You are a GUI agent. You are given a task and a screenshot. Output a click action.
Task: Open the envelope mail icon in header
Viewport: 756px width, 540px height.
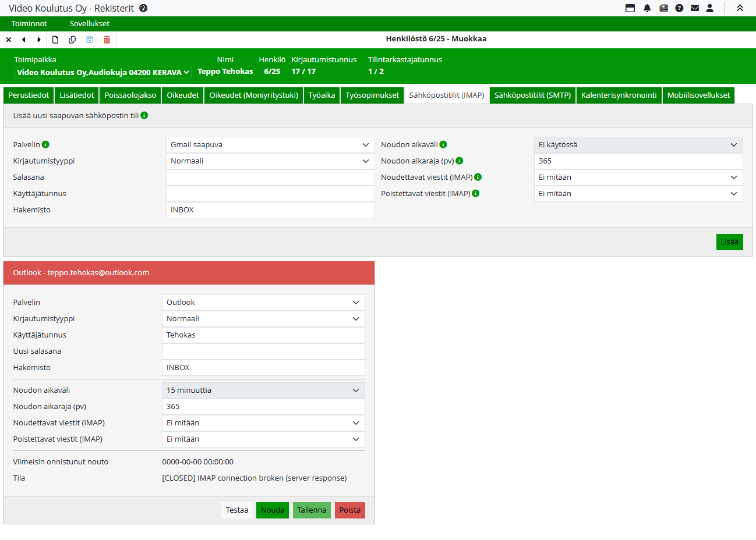tap(695, 8)
